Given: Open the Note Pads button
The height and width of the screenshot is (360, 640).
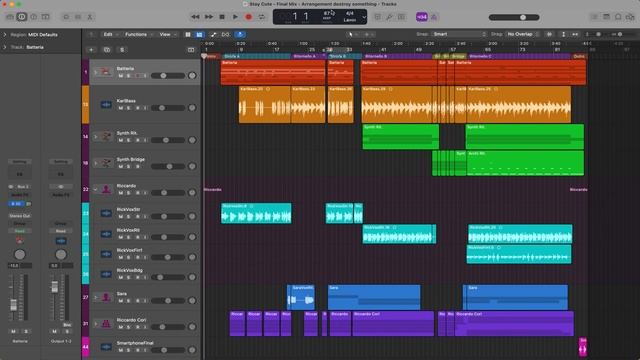Looking at the screenshot, I should [x=607, y=17].
